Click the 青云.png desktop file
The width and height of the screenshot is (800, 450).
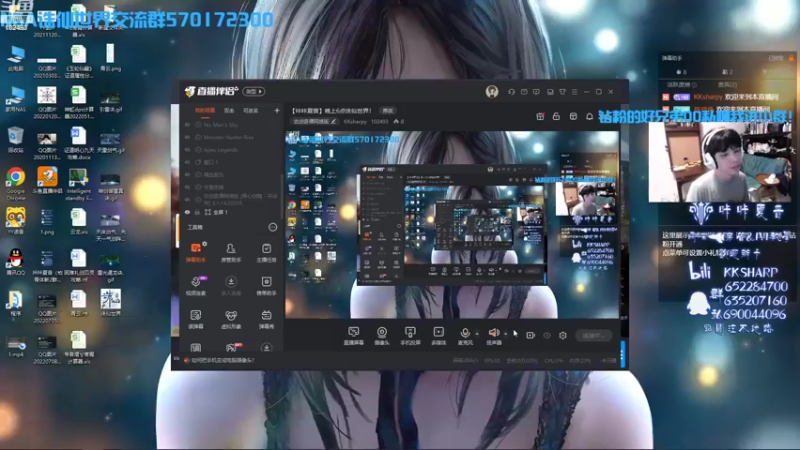(x=110, y=58)
